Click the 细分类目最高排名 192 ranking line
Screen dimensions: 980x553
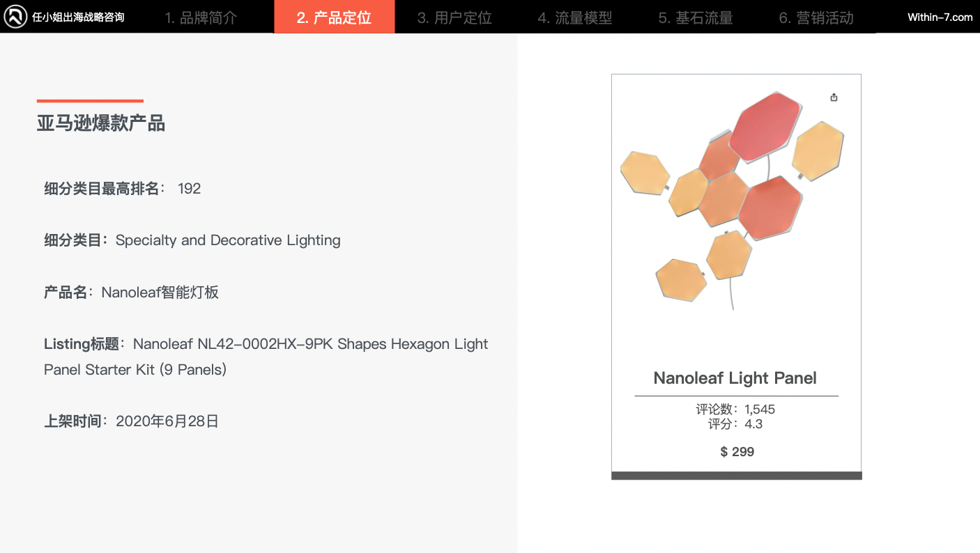click(x=123, y=189)
